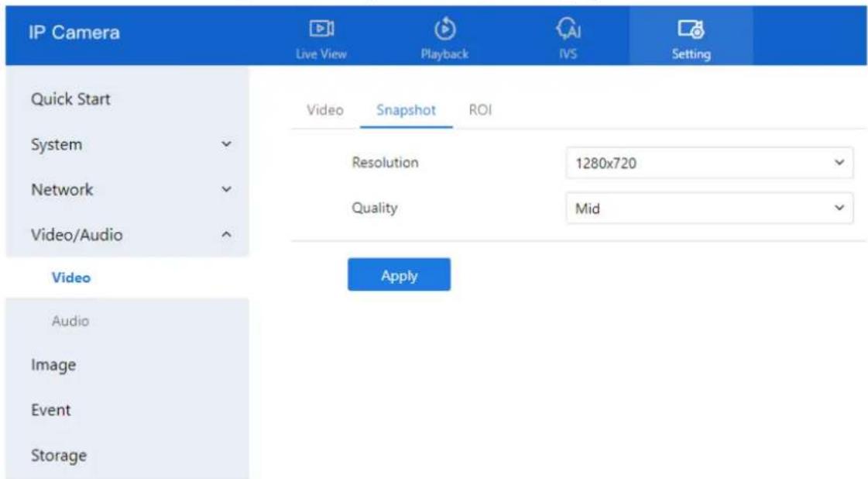Image resolution: width=868 pixels, height=479 pixels.
Task: Click the IP Camera title
Action: coord(74,32)
